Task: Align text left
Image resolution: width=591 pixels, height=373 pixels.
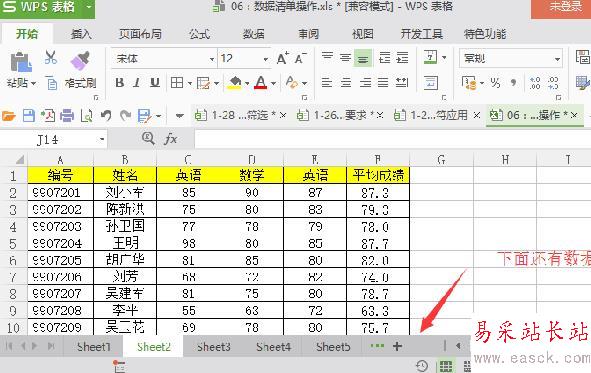Action: click(x=327, y=83)
